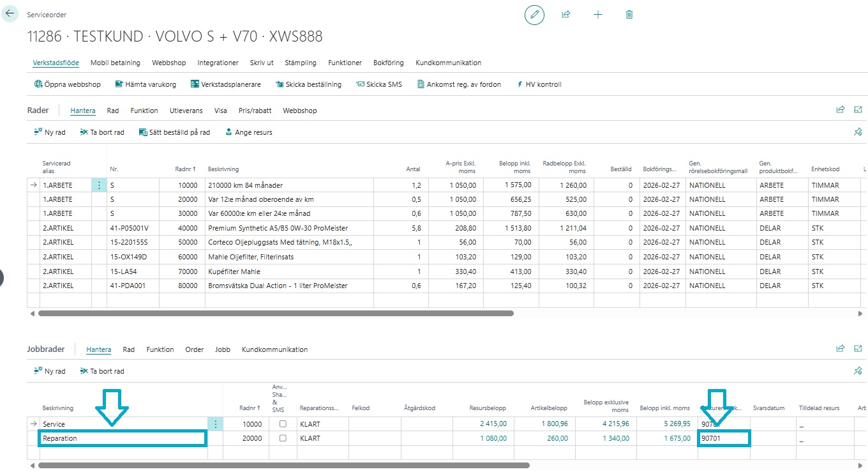868x474 pixels.
Task: Go back using the left arrow icon
Action: [10, 13]
